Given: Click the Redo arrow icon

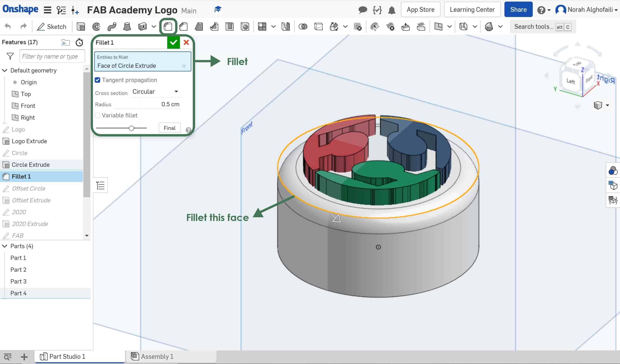Looking at the screenshot, I should pos(23,26).
